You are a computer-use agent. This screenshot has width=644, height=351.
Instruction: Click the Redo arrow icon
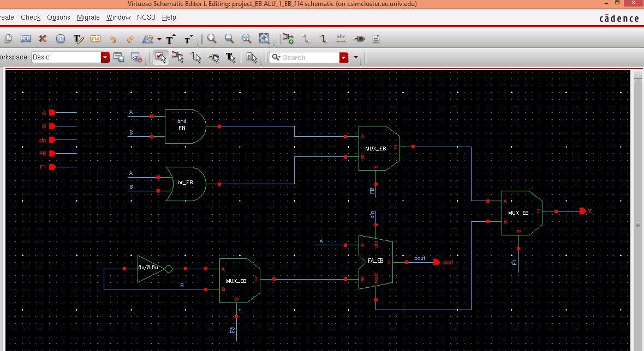point(130,39)
